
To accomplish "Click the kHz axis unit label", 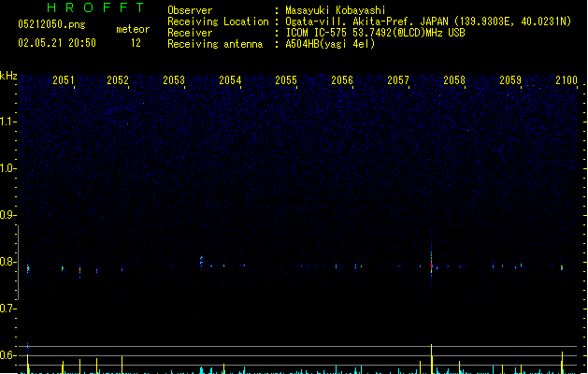I will [8, 76].
